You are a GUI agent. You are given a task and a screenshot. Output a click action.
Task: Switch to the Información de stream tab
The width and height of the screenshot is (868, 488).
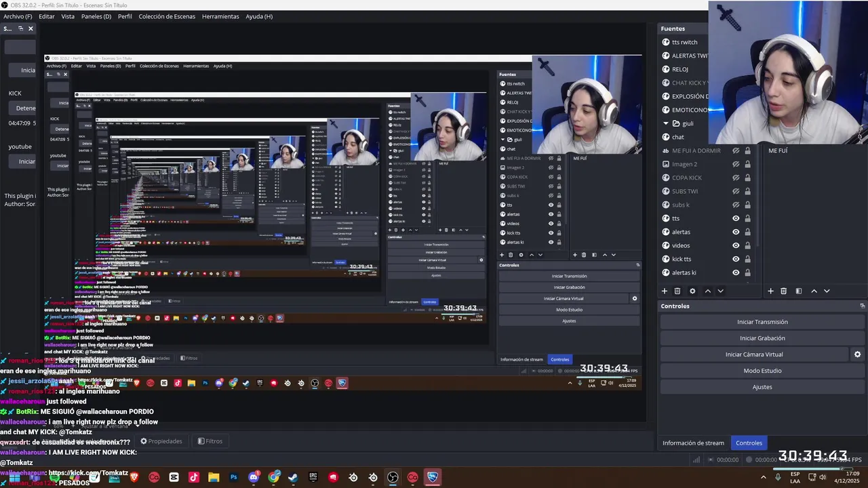693,443
